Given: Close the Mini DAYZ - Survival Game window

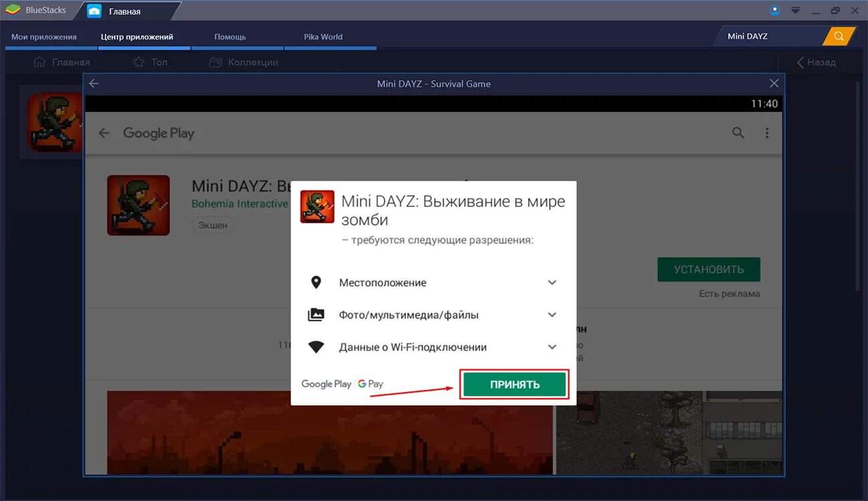Looking at the screenshot, I should 774,83.
